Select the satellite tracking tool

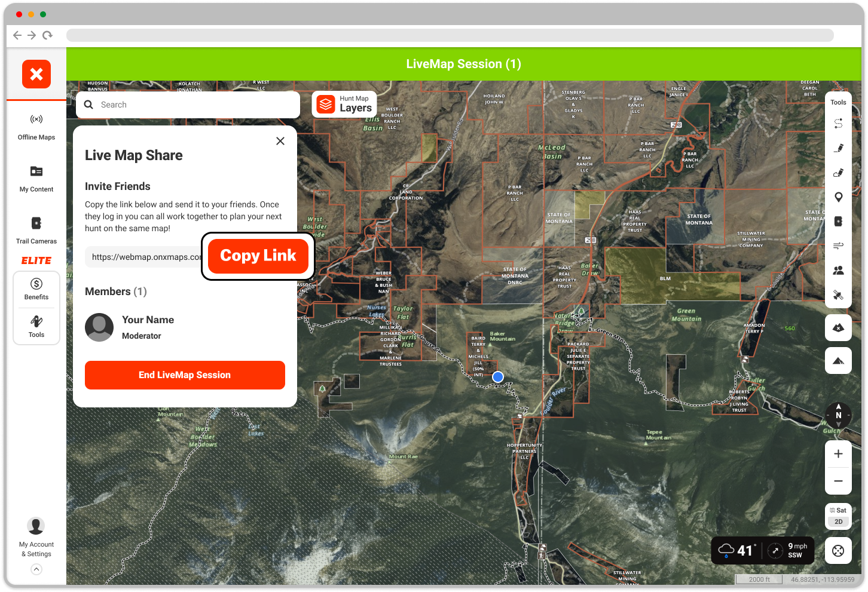coord(838,295)
